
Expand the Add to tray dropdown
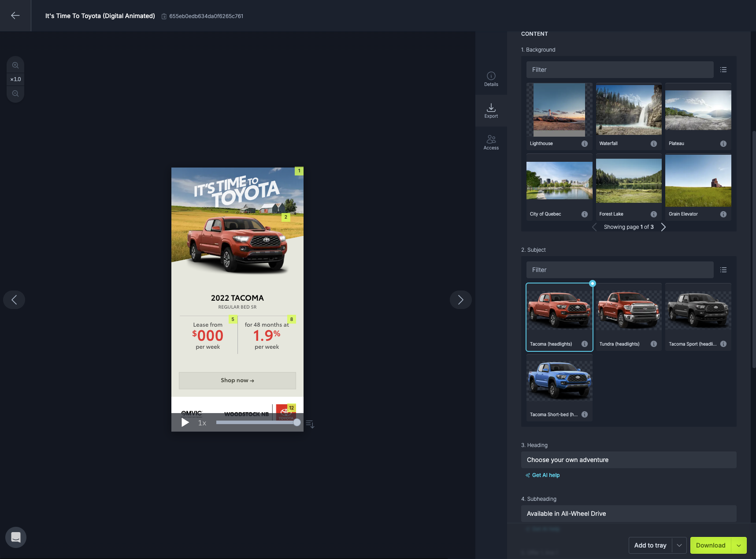point(679,545)
